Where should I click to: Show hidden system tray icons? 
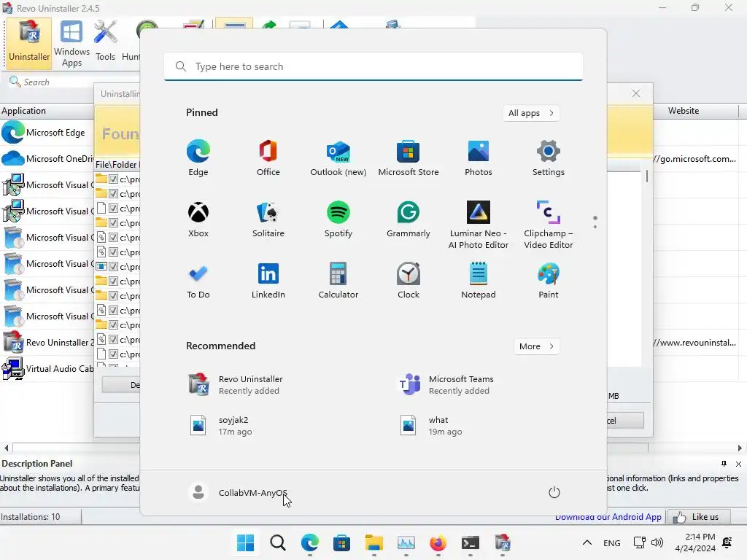[x=587, y=542]
